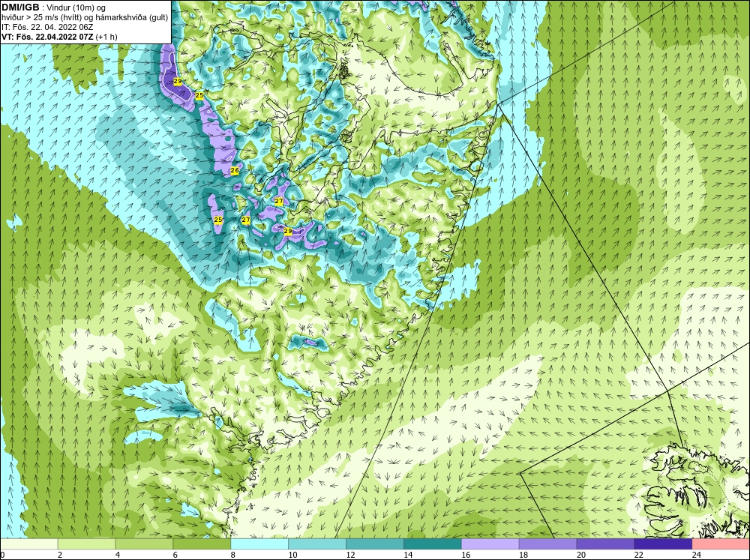
Task: Select the 6–8 m/s olive green swatch
Action: click(x=202, y=544)
